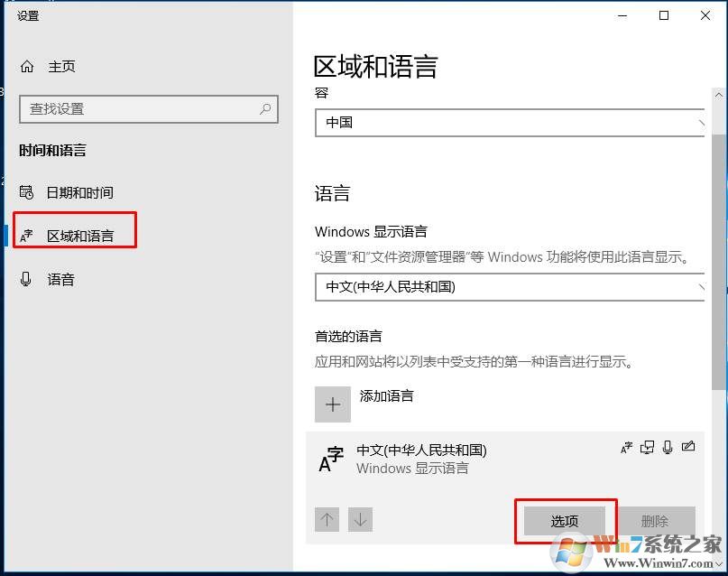Screen dimensions: 728x576
Task: Click the display language monitor icon on the 中文 row
Action: 647,447
